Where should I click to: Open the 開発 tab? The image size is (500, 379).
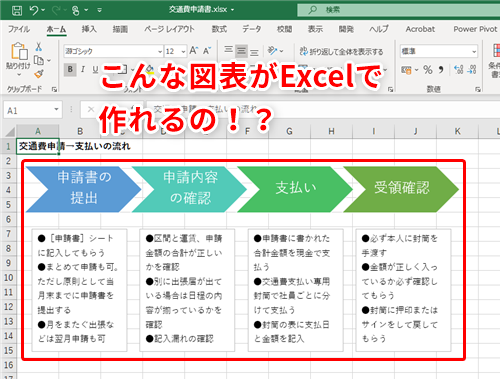coord(346,29)
